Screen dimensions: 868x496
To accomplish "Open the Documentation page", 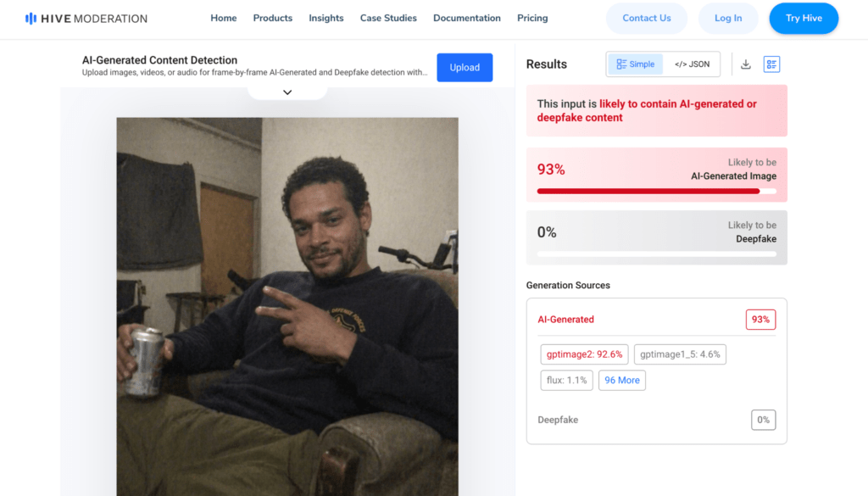I will point(467,18).
